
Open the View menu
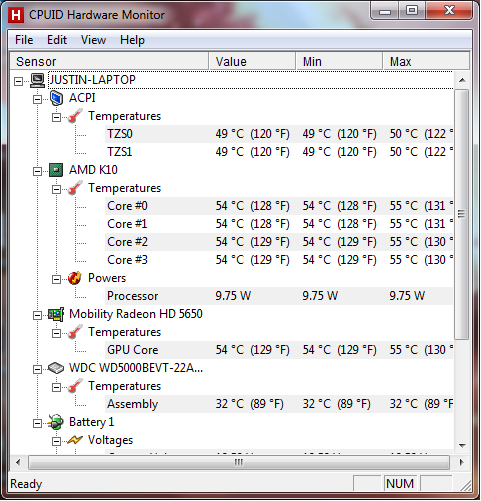click(x=93, y=40)
